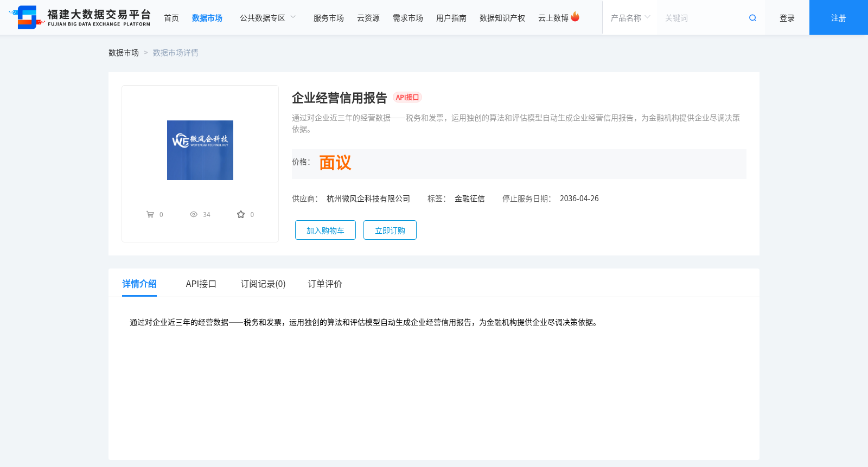Viewport: 868px width, 467px height.
Task: Open the 服务市场 navigation item
Action: coord(329,18)
